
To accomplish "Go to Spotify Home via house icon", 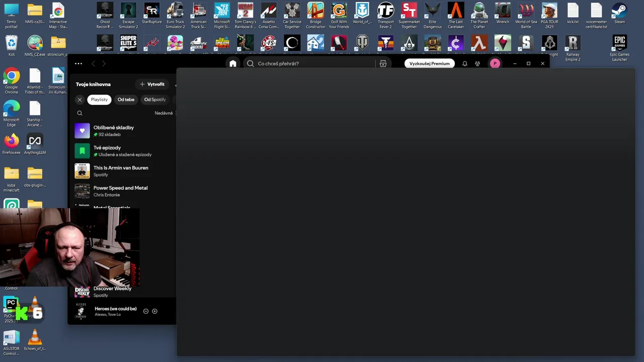I will [232, 63].
